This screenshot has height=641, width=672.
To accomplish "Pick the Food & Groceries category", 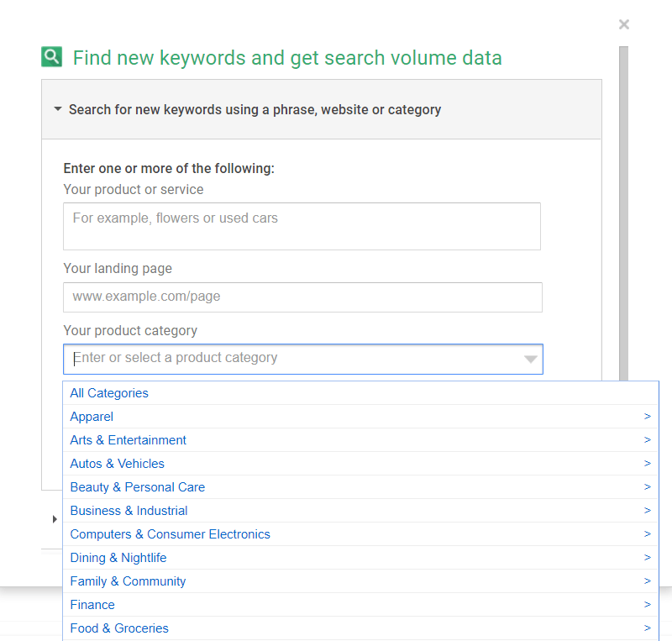I will (118, 628).
